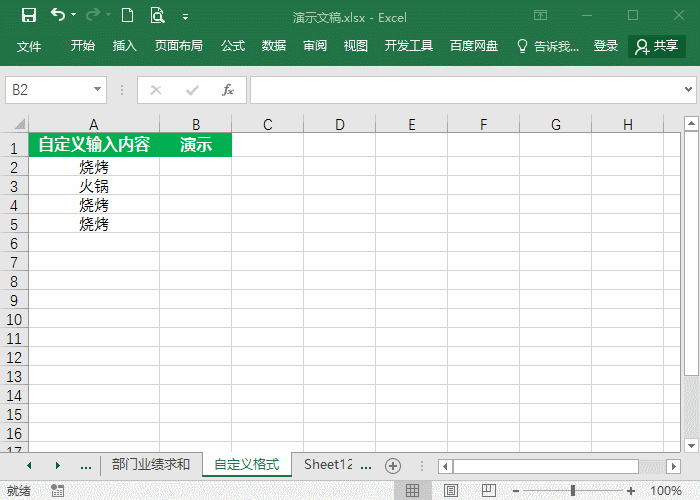Image resolution: width=700 pixels, height=500 pixels.
Task: Open the 视图 ribbon tab
Action: (x=356, y=46)
